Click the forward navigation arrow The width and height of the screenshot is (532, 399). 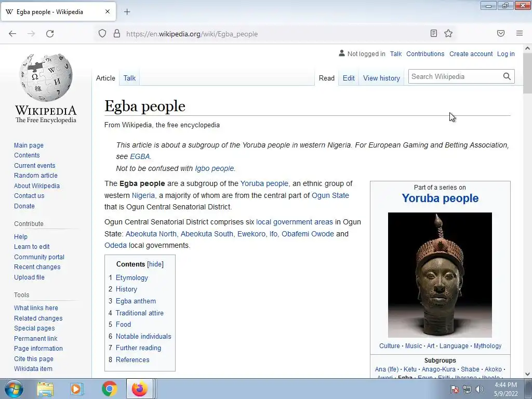(31, 34)
